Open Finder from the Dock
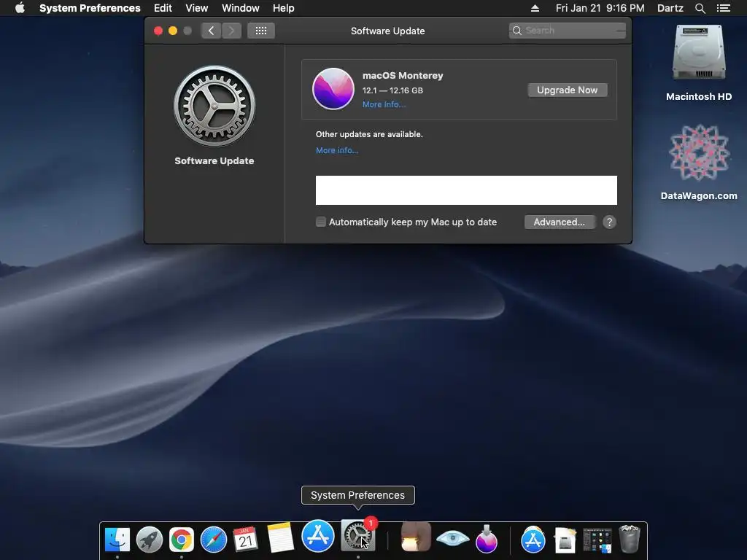The width and height of the screenshot is (747, 560). coord(117,540)
